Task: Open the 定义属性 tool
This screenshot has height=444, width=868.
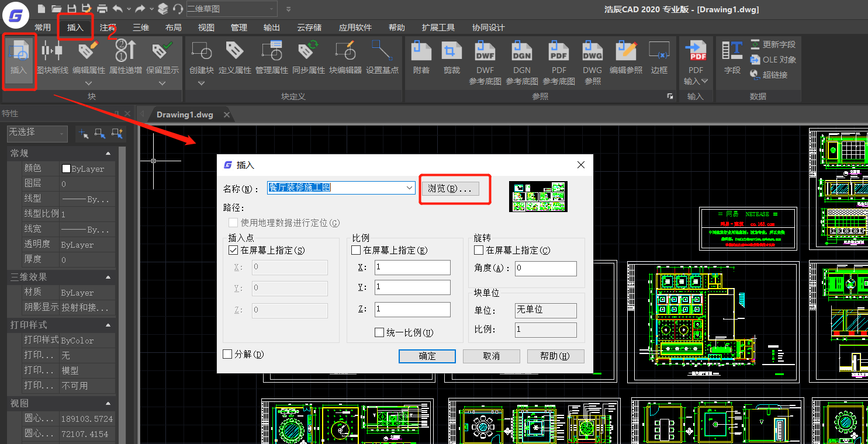Action: [234, 57]
